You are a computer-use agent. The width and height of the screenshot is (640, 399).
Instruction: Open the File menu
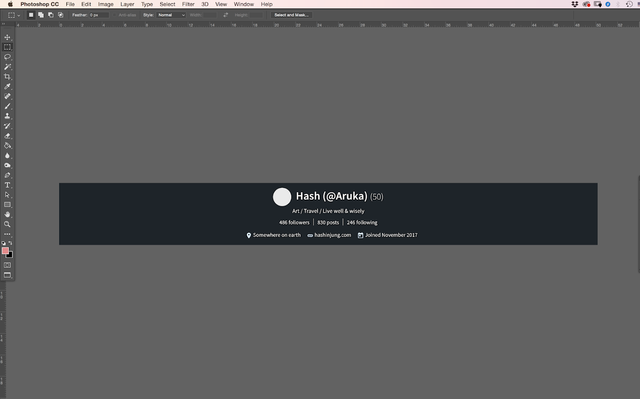(x=70, y=4)
